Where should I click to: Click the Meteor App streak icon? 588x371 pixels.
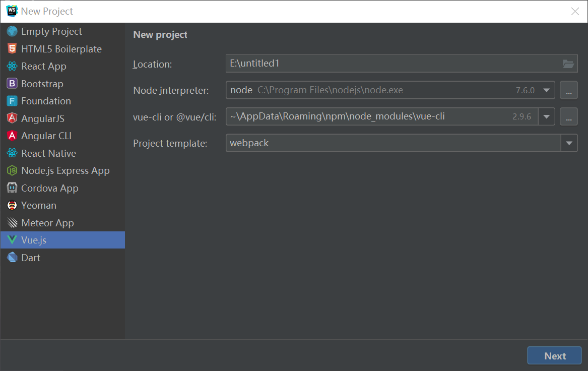(12, 223)
